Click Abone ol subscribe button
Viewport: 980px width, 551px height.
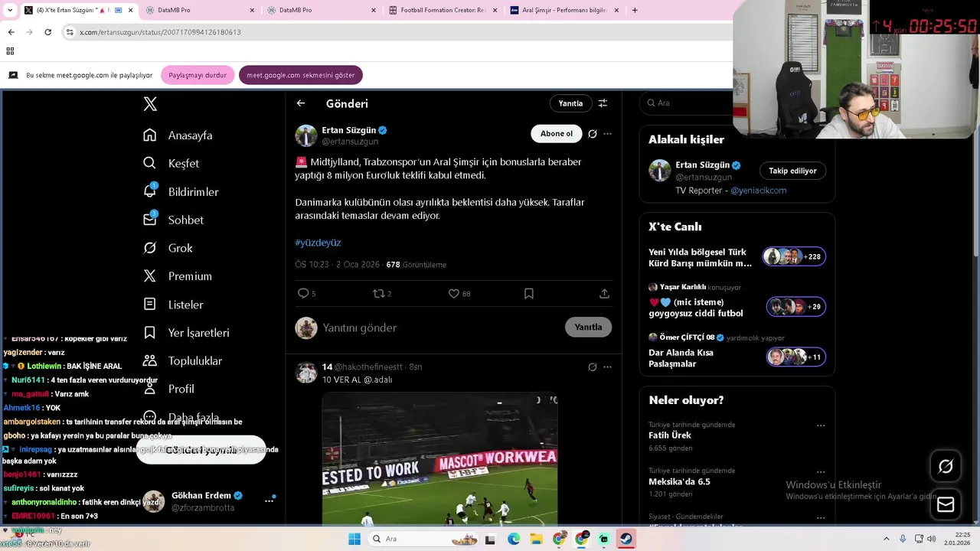point(557,134)
